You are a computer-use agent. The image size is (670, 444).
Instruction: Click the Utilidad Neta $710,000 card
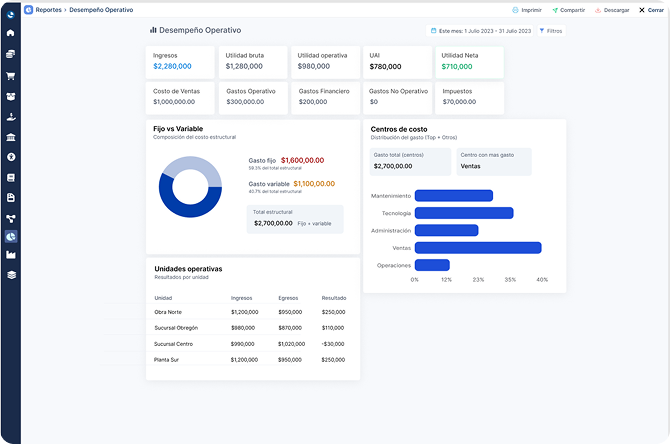(x=469, y=61)
